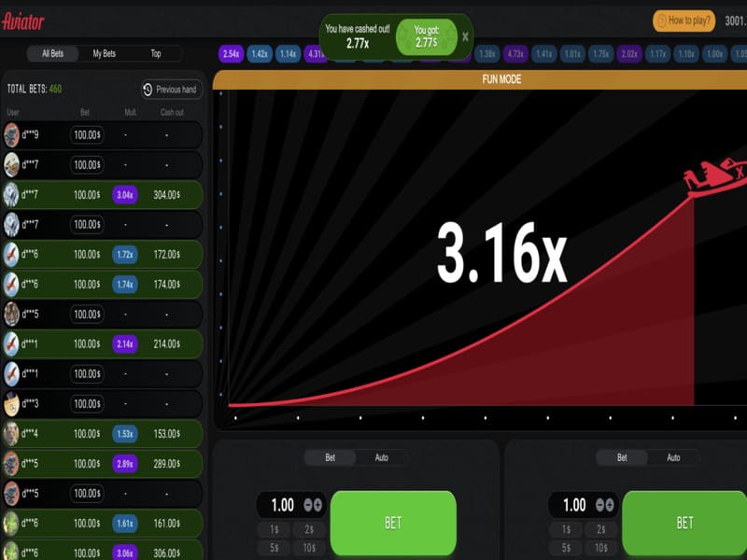Select Auto mode in the left panel

pos(382,457)
